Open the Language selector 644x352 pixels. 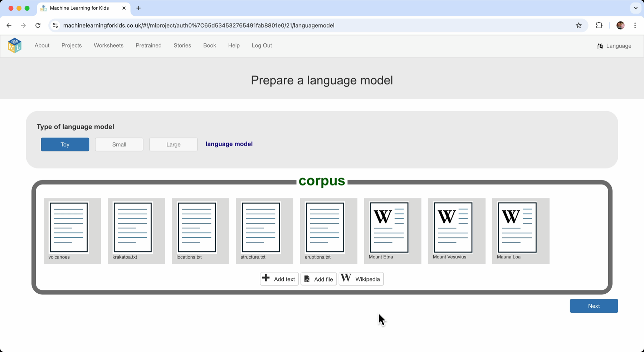pos(614,46)
